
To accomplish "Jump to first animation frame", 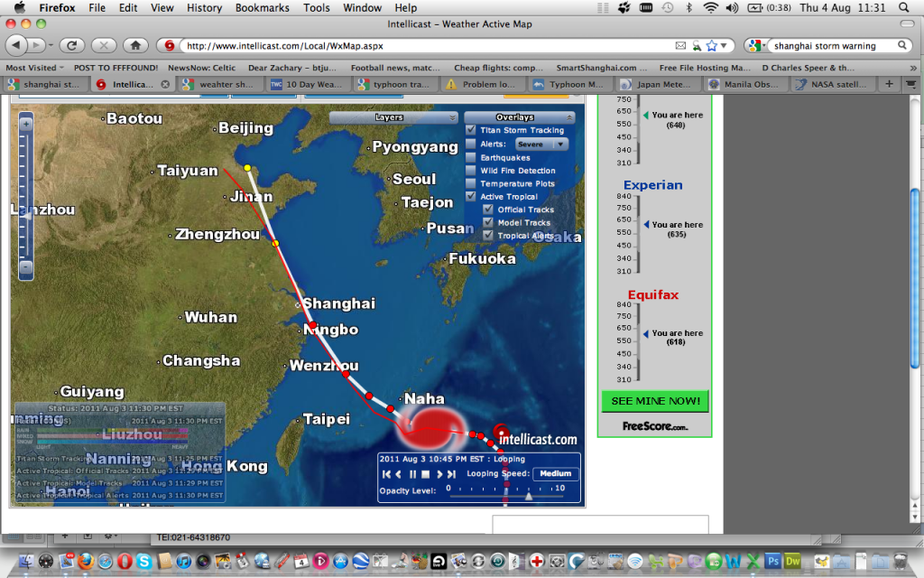I will point(386,474).
